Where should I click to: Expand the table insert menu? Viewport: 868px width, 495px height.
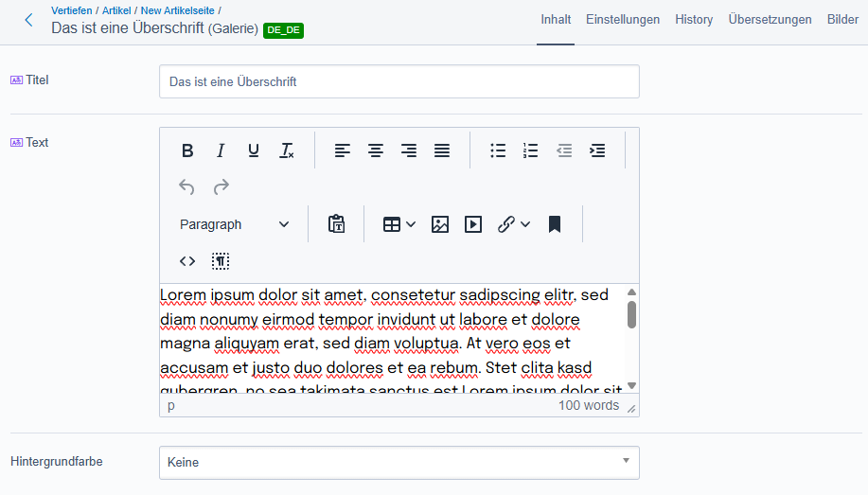coord(399,224)
